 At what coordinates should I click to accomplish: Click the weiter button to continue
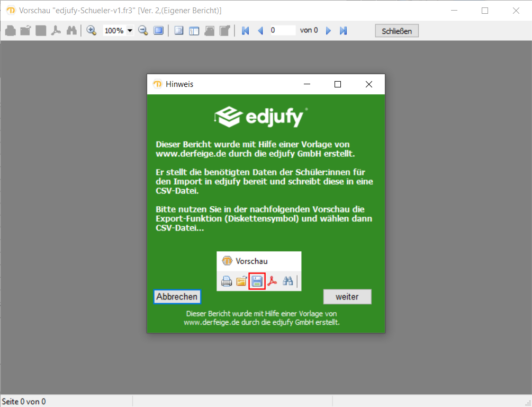tap(347, 297)
